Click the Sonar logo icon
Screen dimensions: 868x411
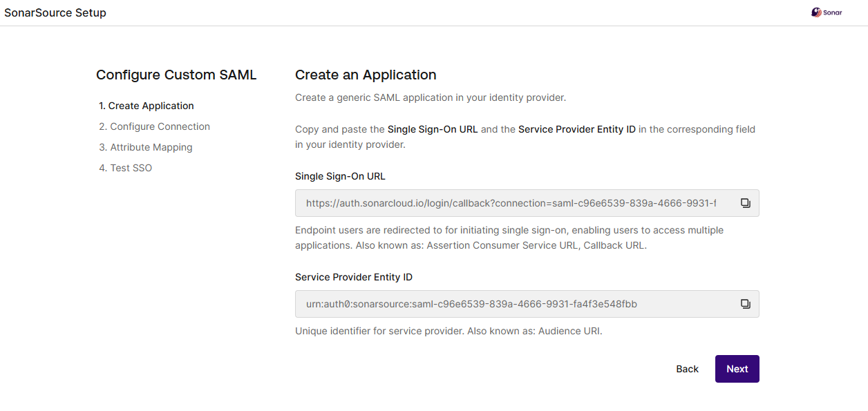[816, 12]
